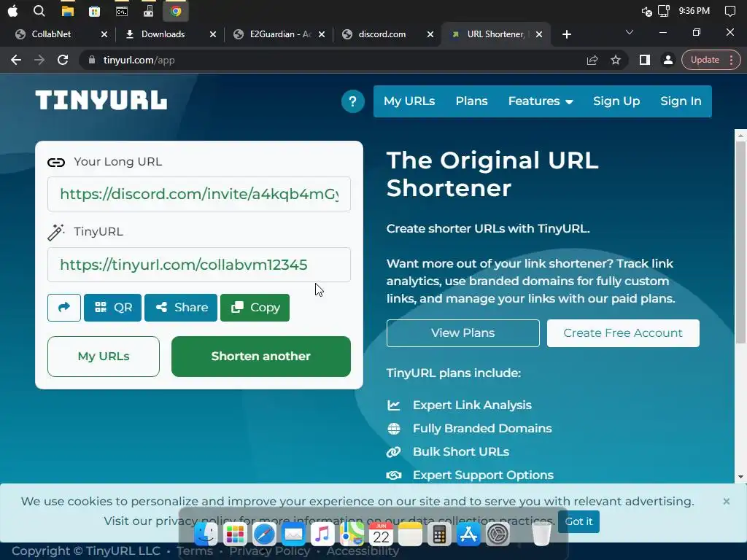Image resolution: width=747 pixels, height=560 pixels.
Task: Open Calendar from the dock
Action: point(381,534)
